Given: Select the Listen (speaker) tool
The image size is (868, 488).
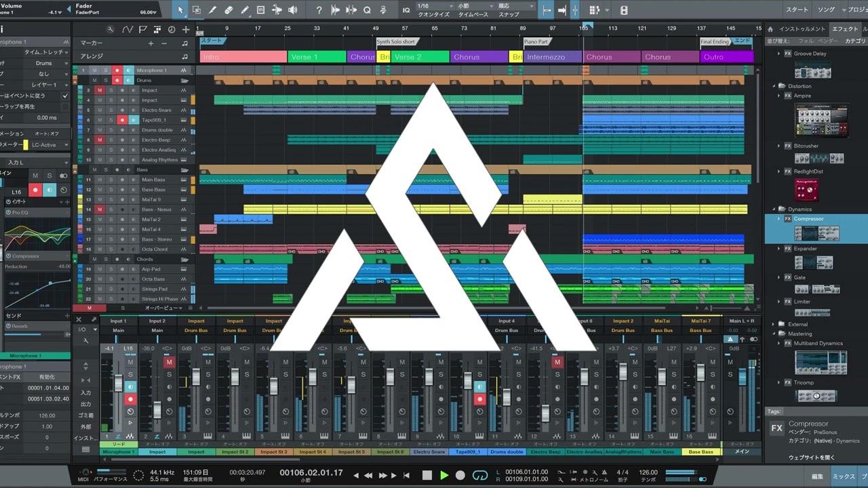Looking at the screenshot, I should (x=293, y=10).
